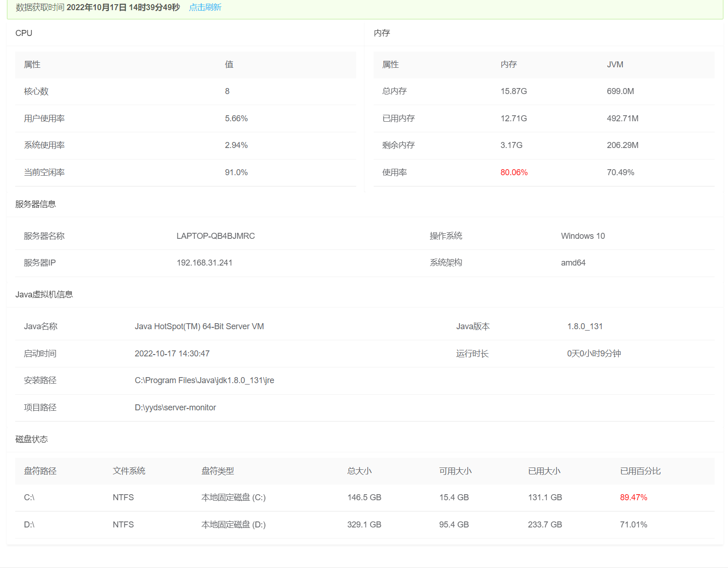The height and width of the screenshot is (568, 728).
Task: Select Java HotSpot(TM) 64-Bit Server VM text
Action: coord(200,326)
